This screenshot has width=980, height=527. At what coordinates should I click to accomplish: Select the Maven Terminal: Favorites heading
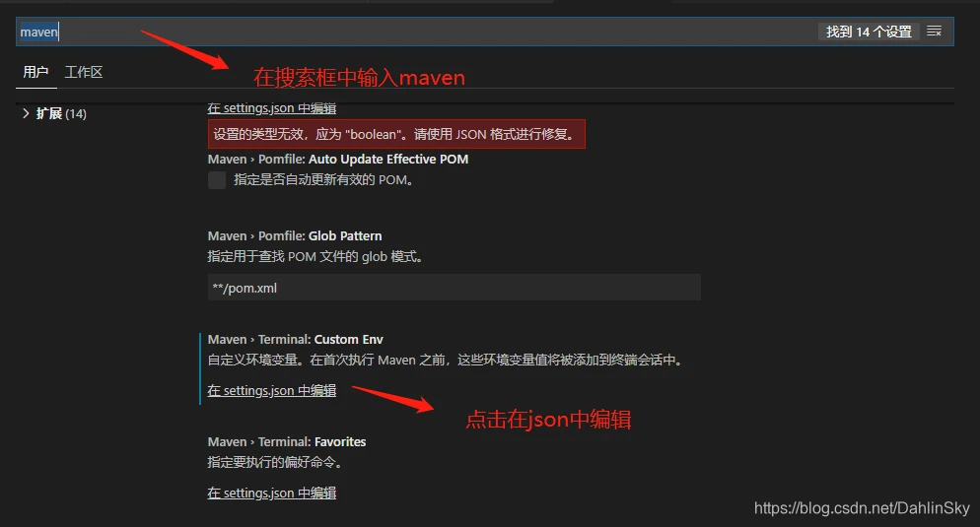(x=287, y=441)
